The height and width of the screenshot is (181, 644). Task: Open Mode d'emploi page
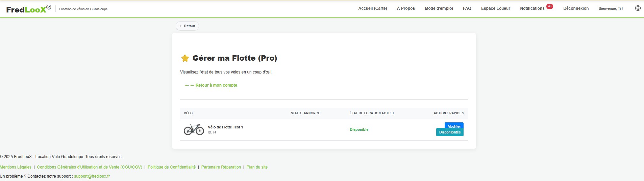coord(439,8)
